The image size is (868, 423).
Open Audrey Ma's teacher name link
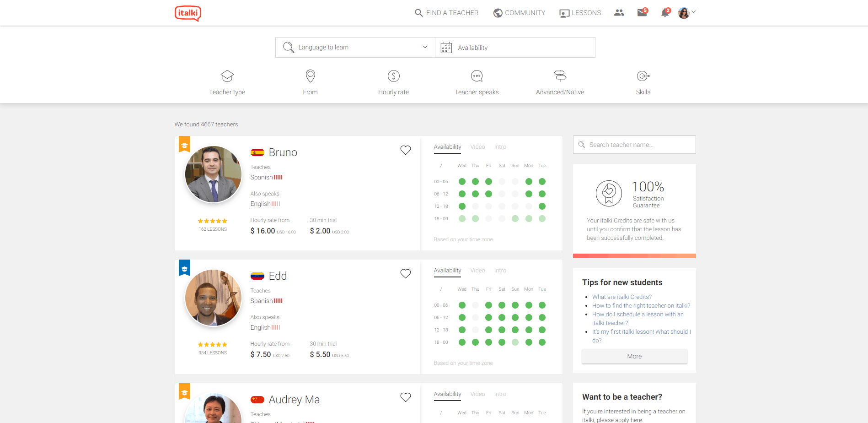tap(294, 400)
